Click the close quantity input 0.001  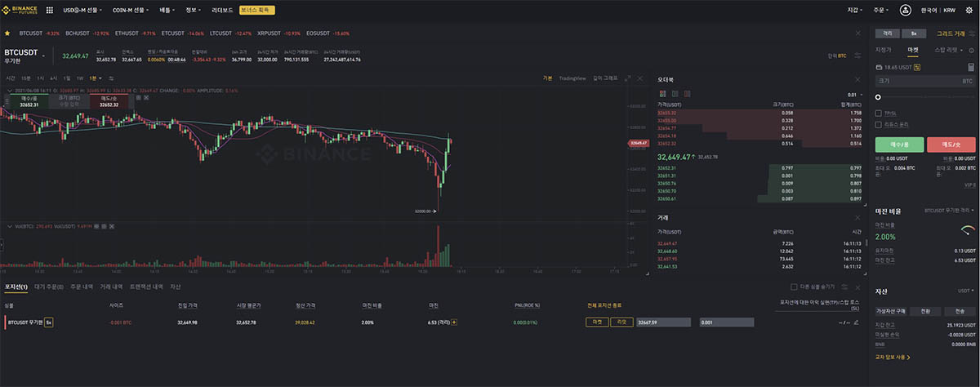click(726, 322)
